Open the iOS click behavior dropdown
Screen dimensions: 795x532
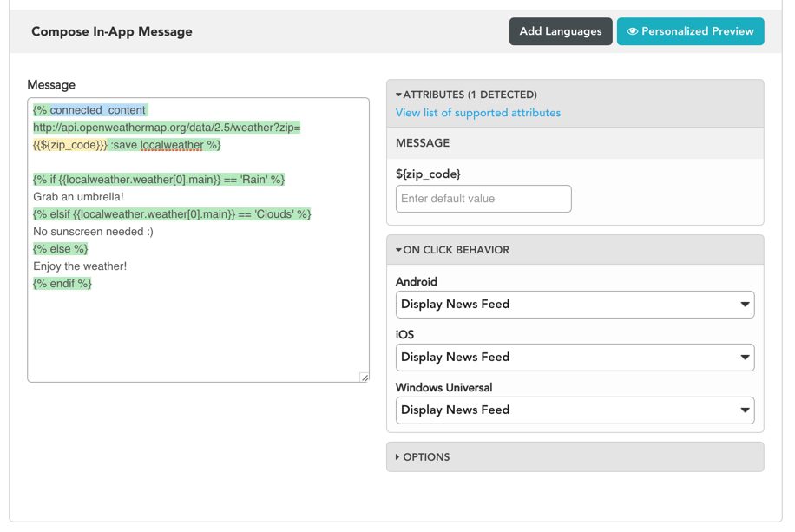click(x=575, y=358)
